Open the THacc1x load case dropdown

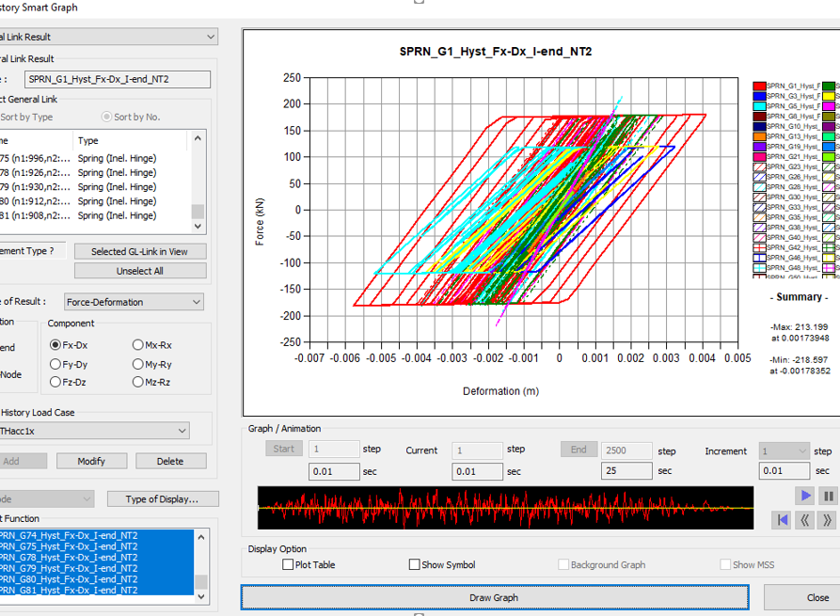94,431
